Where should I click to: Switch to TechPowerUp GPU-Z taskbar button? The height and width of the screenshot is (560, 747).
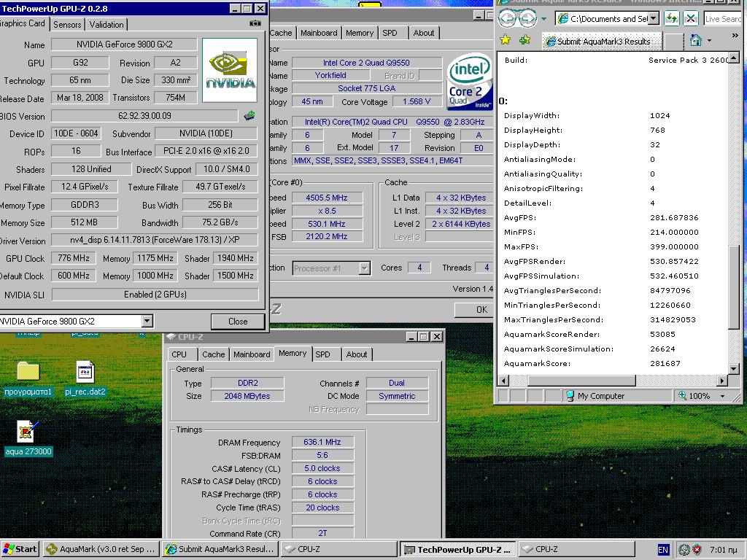[458, 549]
